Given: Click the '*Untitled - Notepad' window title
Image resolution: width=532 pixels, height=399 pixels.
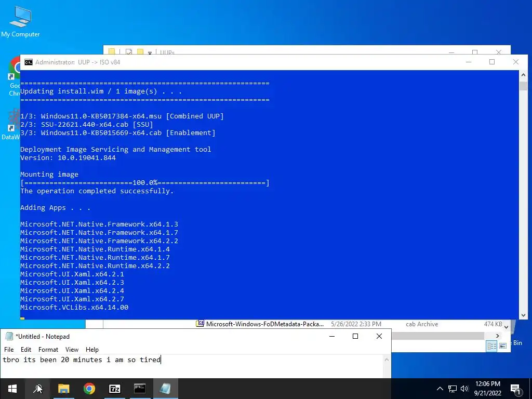Looking at the screenshot, I should tap(43, 337).
